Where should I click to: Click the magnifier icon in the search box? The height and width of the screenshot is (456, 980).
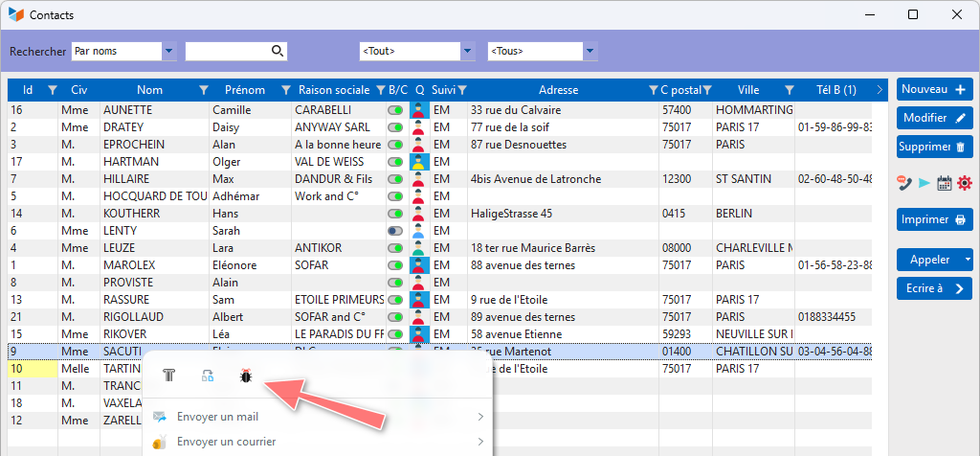click(x=278, y=51)
